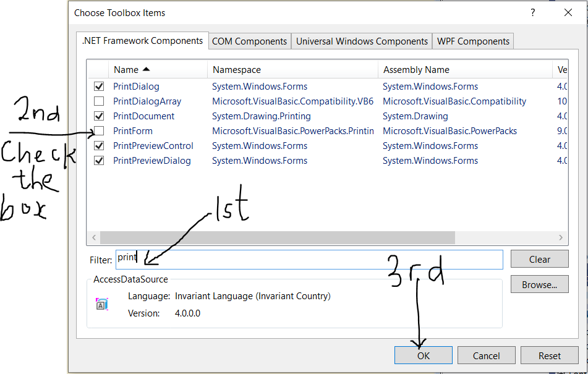
Task: Click the System.Drawing.Printing namespace cell
Action: tap(262, 116)
